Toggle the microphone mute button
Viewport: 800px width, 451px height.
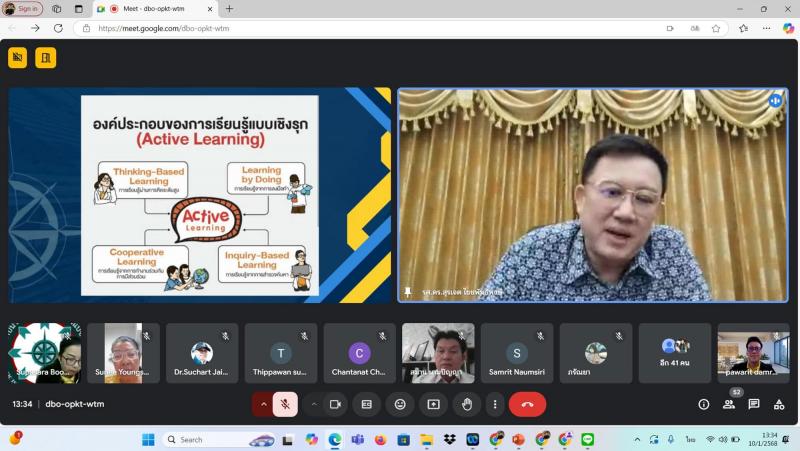pos(285,405)
